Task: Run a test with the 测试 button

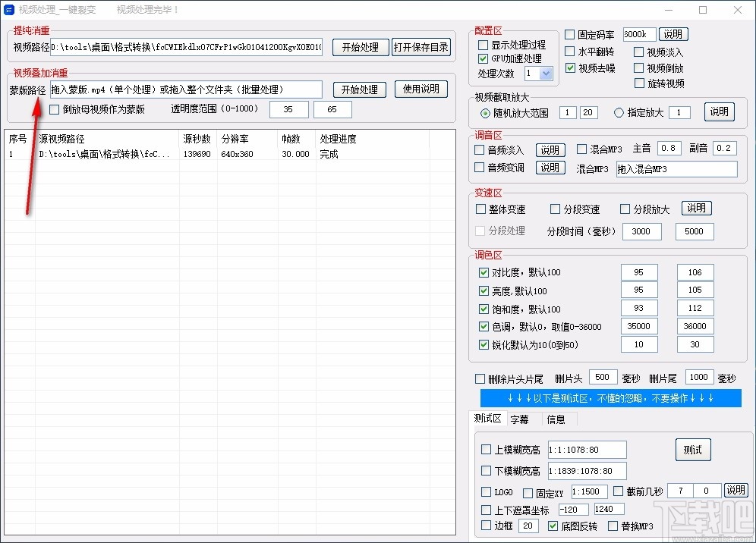Action: pyautogui.click(x=693, y=449)
